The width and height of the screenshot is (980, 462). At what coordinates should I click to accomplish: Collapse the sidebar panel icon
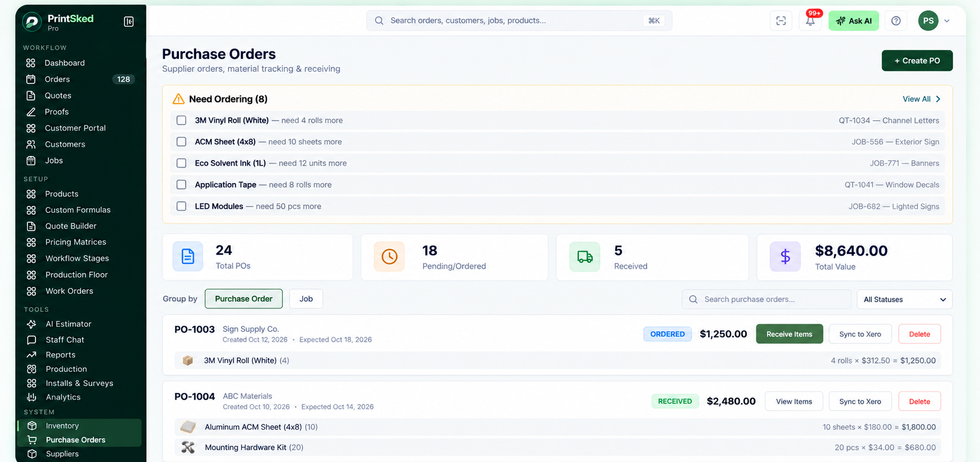click(129, 21)
